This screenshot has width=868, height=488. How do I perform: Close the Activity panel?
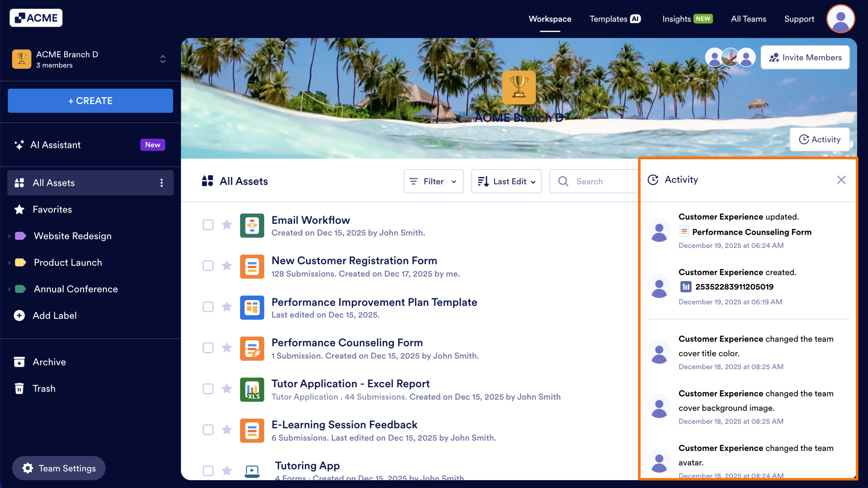841,180
